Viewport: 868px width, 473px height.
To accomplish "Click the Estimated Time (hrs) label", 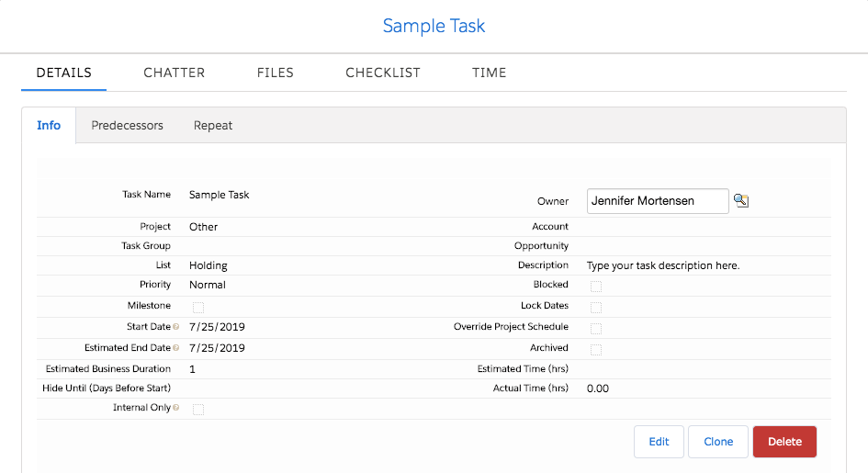I will [524, 368].
